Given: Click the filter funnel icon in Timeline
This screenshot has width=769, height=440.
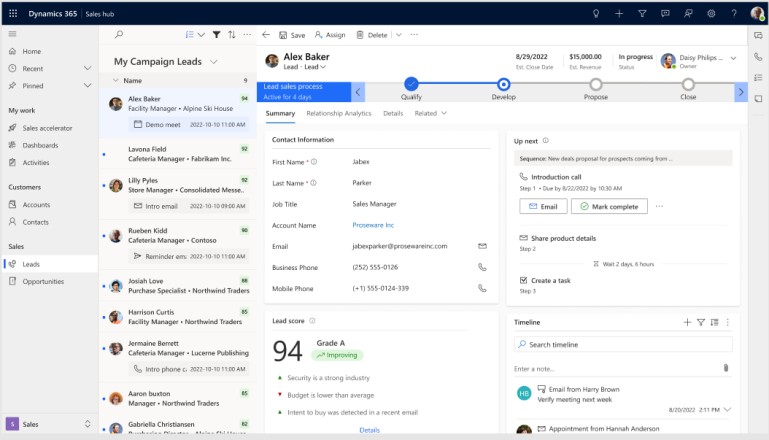Looking at the screenshot, I should click(x=700, y=322).
